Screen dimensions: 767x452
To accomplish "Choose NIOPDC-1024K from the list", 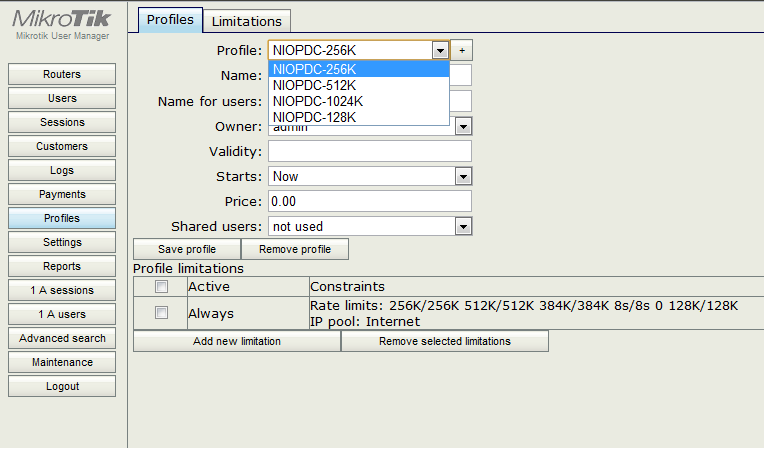I will click(x=359, y=101).
